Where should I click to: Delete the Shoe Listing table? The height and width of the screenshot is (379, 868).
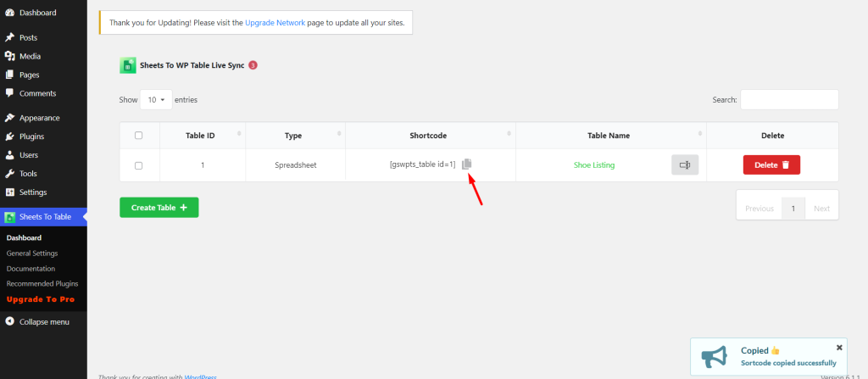771,164
